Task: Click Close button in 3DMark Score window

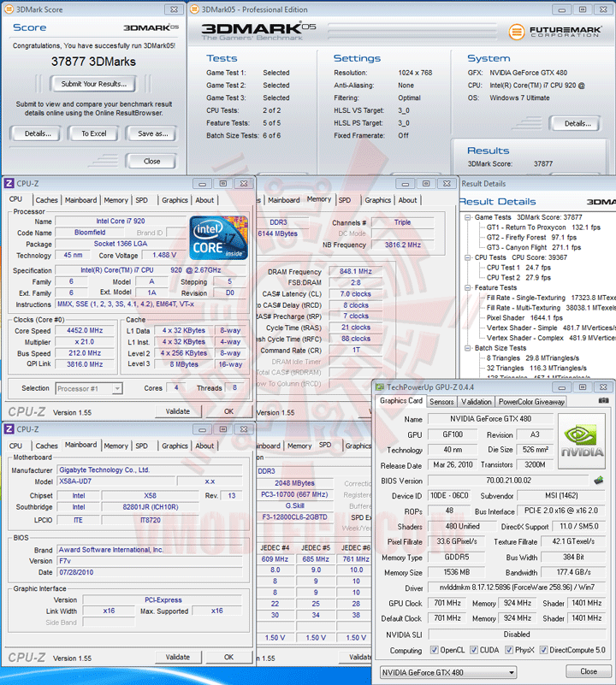Action: tap(151, 162)
